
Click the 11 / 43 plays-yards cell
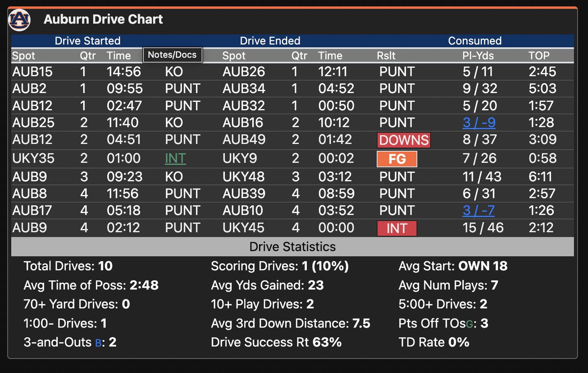pyautogui.click(x=483, y=176)
